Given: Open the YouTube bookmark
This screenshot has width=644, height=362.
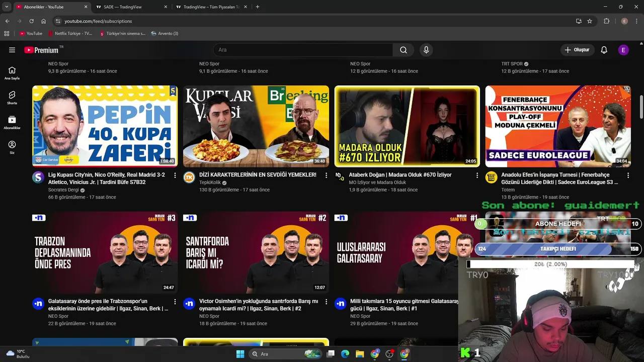Looking at the screenshot, I should pos(31,33).
